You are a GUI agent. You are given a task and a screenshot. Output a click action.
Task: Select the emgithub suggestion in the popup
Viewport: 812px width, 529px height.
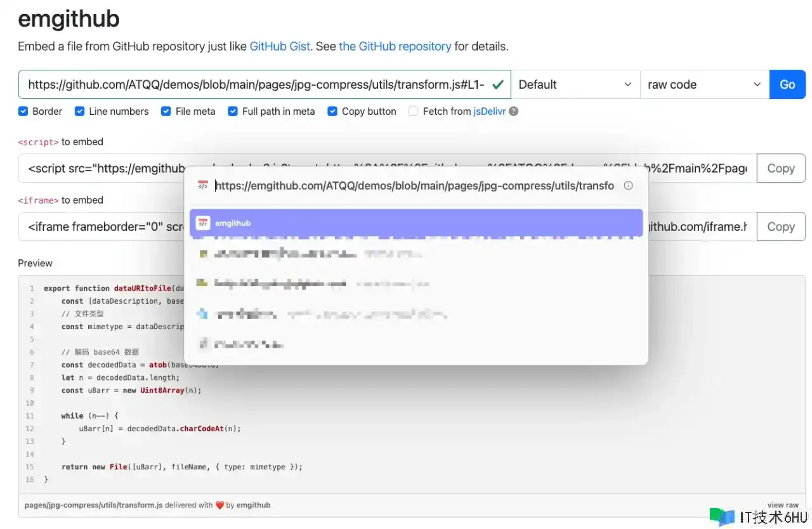pos(416,223)
